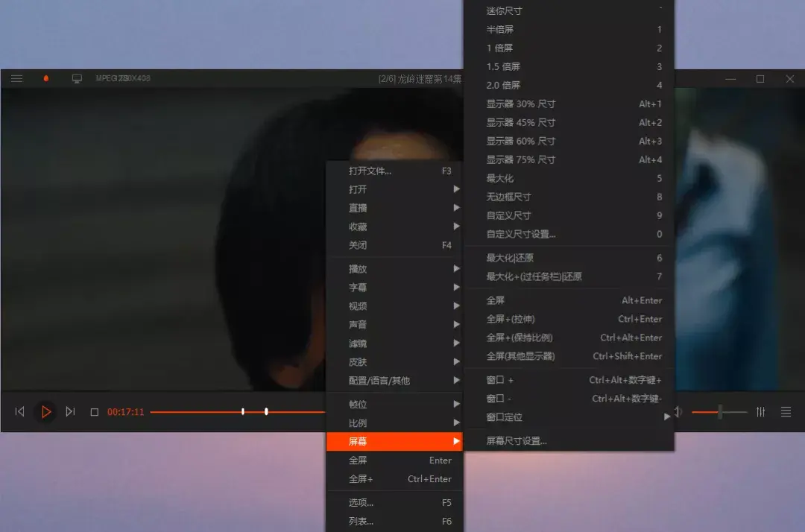805x532 pixels.
Task: Click the stop playback square icon
Action: tap(95, 412)
